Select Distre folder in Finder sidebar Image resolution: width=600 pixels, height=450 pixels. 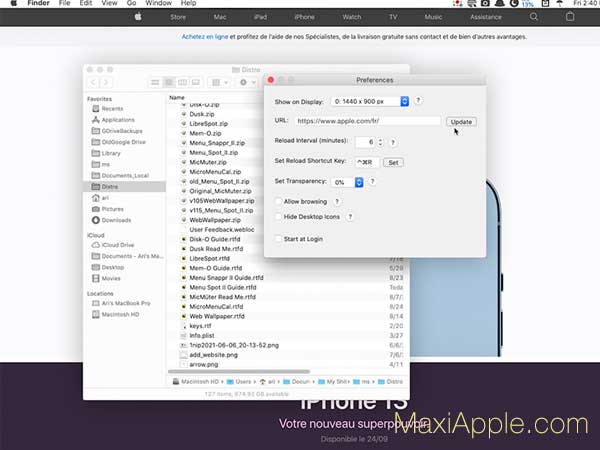click(x=124, y=187)
